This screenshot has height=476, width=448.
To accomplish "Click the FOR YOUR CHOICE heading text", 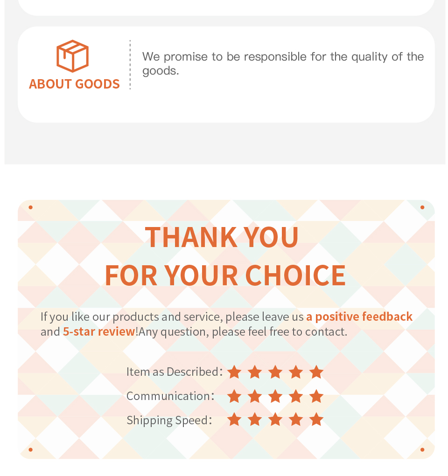I will coord(225,275).
